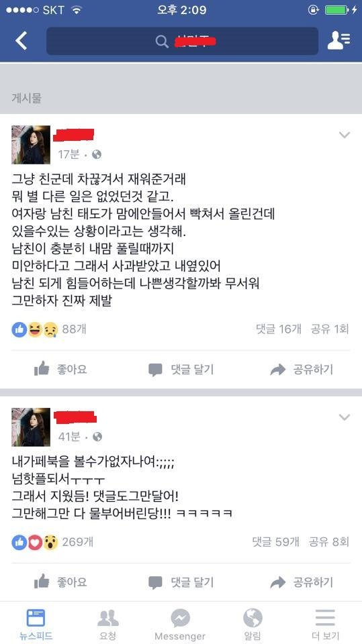This screenshot has height=644, width=362.
Task: Open profile picture of 41분 post
Action: (x=31, y=427)
